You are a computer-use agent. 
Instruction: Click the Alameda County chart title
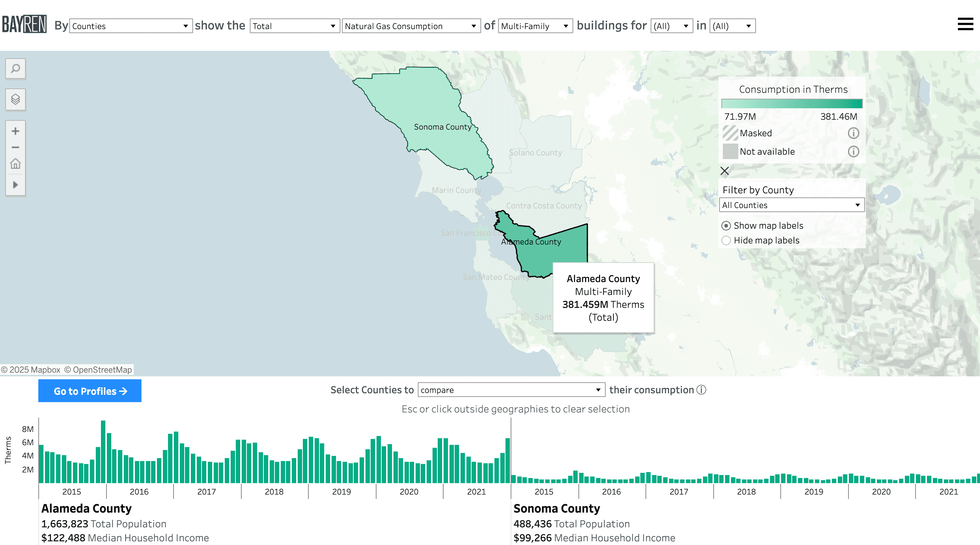pos(86,509)
